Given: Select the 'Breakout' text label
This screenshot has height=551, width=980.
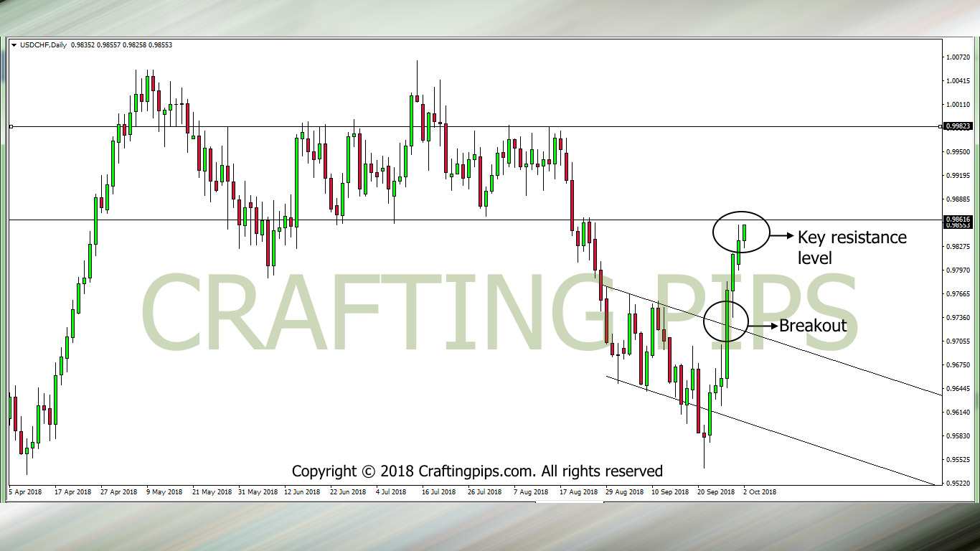Looking at the screenshot, I should tap(813, 326).
